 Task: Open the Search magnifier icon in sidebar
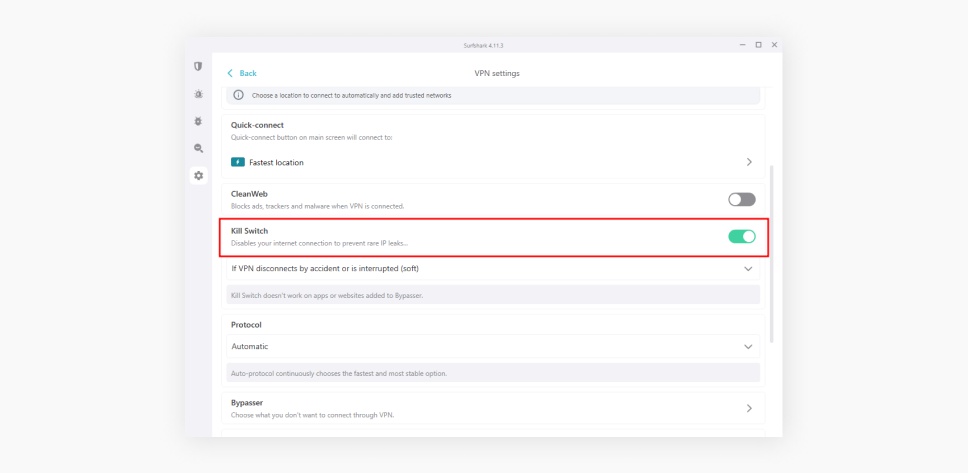click(198, 148)
